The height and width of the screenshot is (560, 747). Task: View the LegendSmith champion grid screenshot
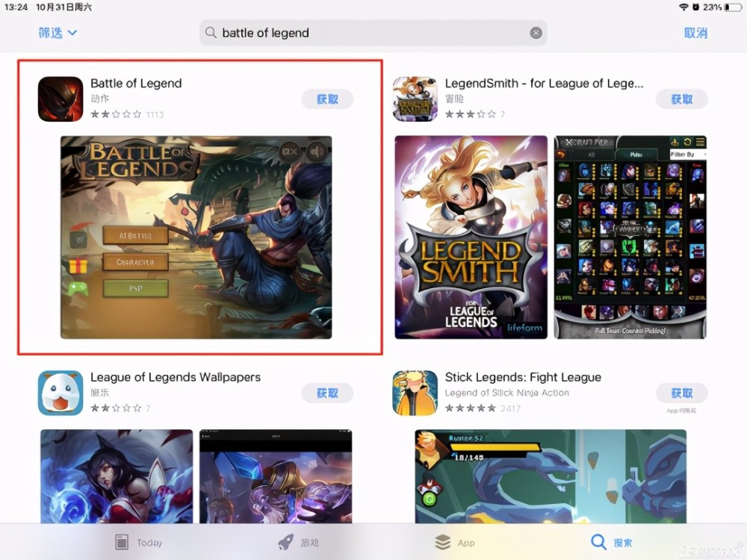point(630,237)
